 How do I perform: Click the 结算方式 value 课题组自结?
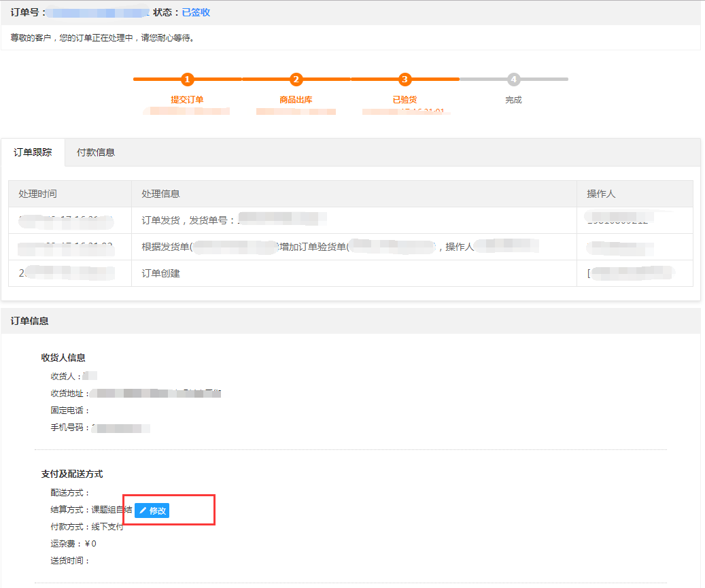(111, 510)
